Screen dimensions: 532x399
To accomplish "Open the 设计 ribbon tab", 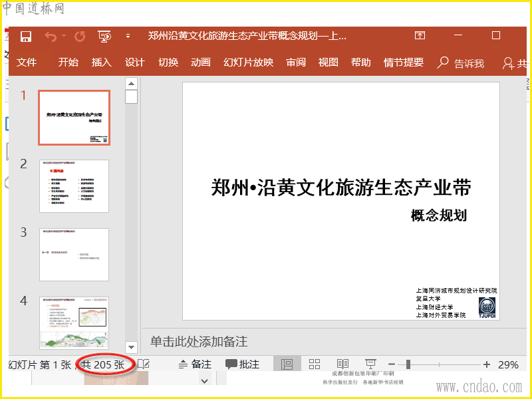I will click(x=135, y=63).
